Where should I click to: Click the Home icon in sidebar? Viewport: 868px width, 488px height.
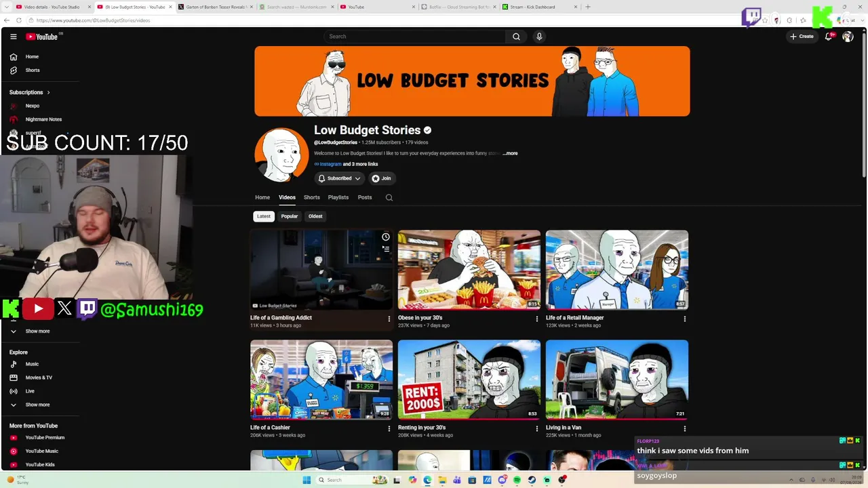point(14,57)
